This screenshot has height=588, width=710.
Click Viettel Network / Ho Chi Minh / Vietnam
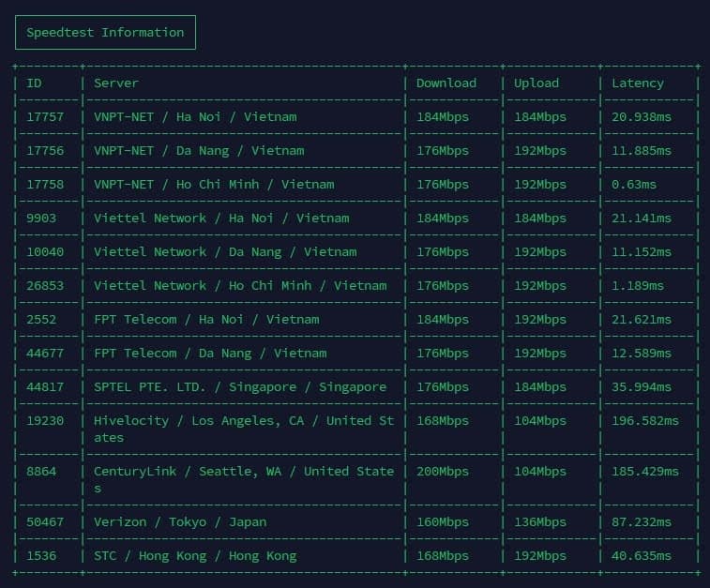(x=240, y=286)
